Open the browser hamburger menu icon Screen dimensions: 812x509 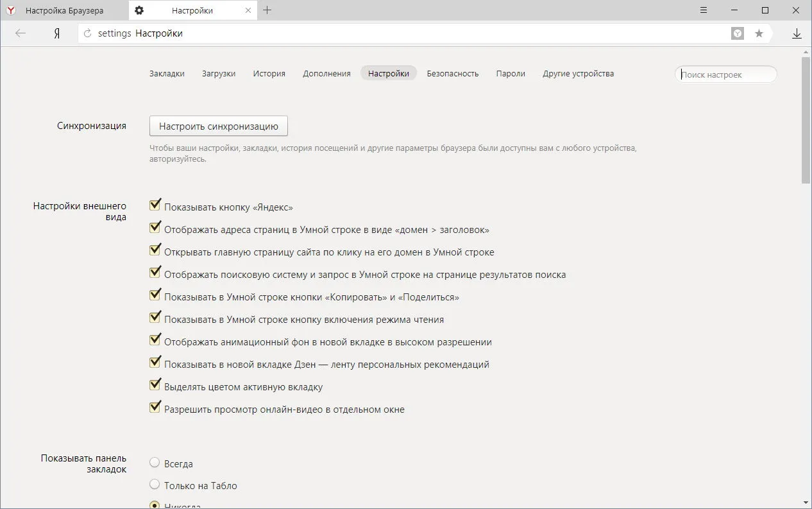704,10
